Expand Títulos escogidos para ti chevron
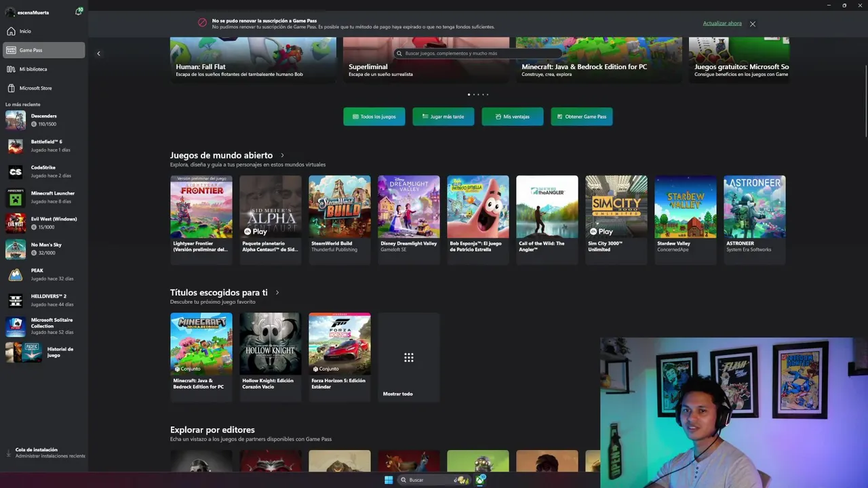 tap(277, 293)
